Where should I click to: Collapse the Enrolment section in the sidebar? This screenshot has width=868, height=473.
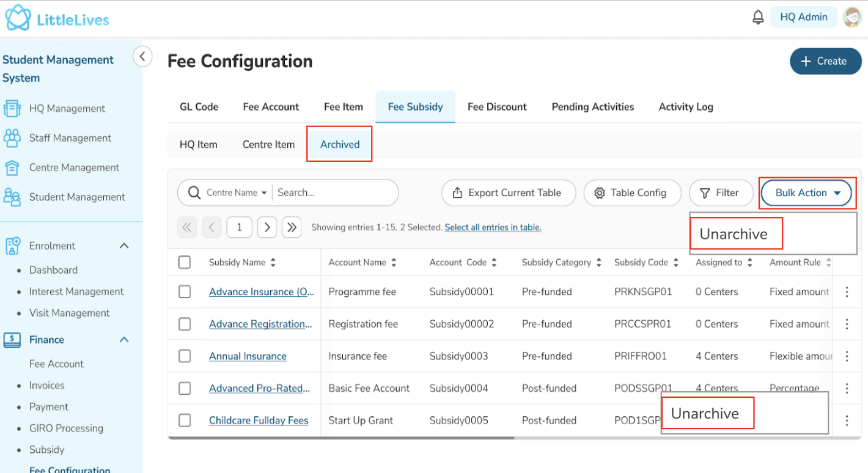124,246
